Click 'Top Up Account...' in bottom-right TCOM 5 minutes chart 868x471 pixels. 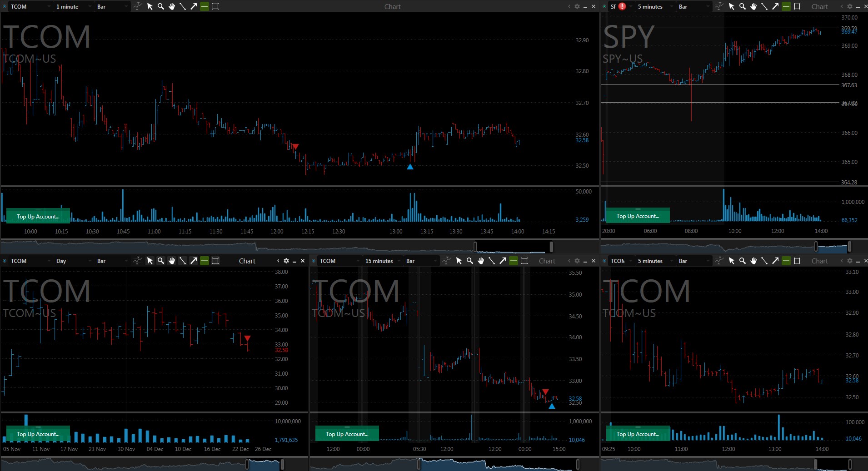click(x=638, y=434)
